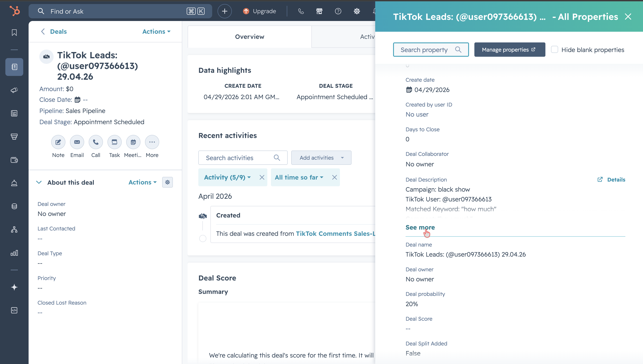Remove the Activity (5/9) filter
This screenshot has width=643, height=364.
pos(262,177)
